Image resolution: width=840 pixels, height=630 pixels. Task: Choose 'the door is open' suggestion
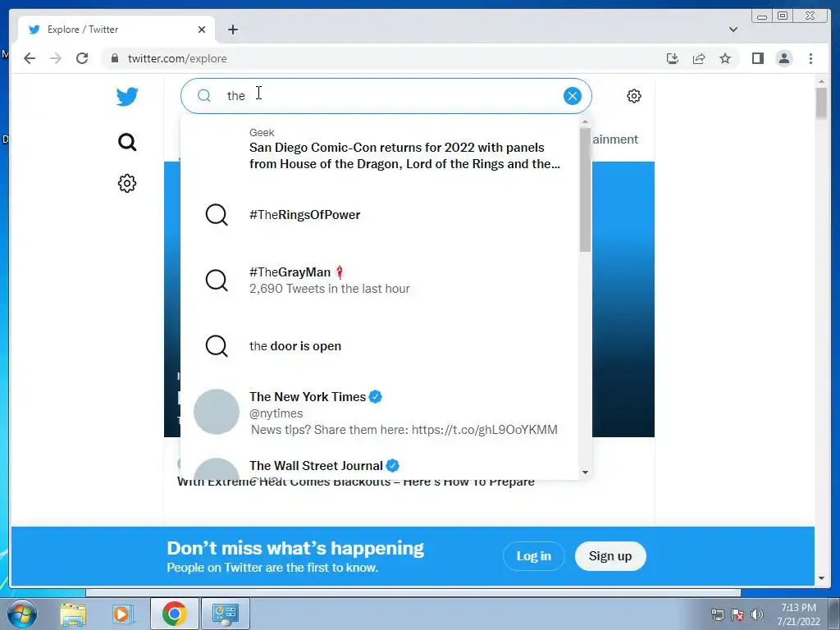click(380, 346)
